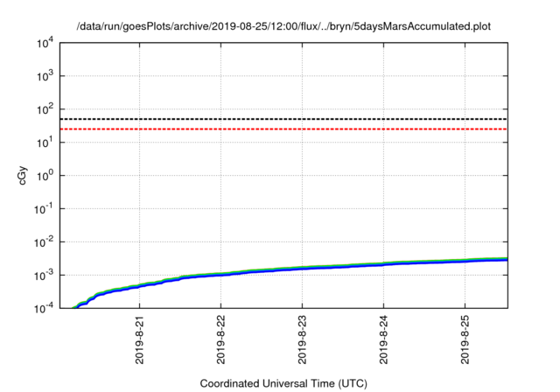Click the 10^-4 y-axis tick label
560x392 pixels.
pyautogui.click(x=44, y=308)
